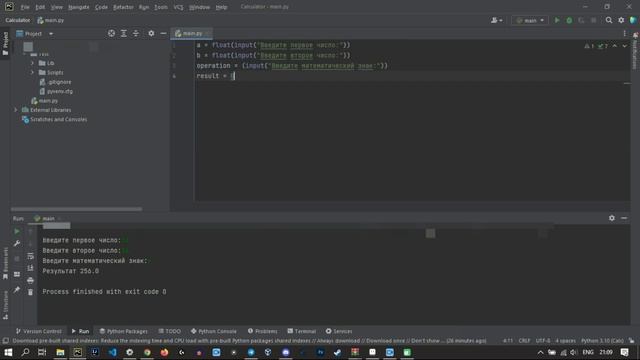Clear console with trash icon
This screenshot has width=640, height=360.
[30, 292]
